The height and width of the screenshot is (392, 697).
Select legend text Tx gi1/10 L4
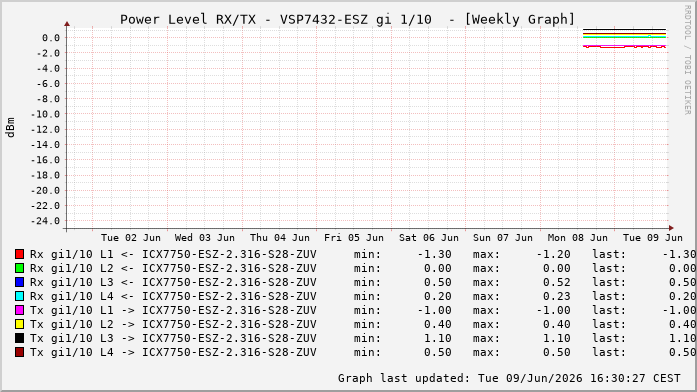click(72, 352)
